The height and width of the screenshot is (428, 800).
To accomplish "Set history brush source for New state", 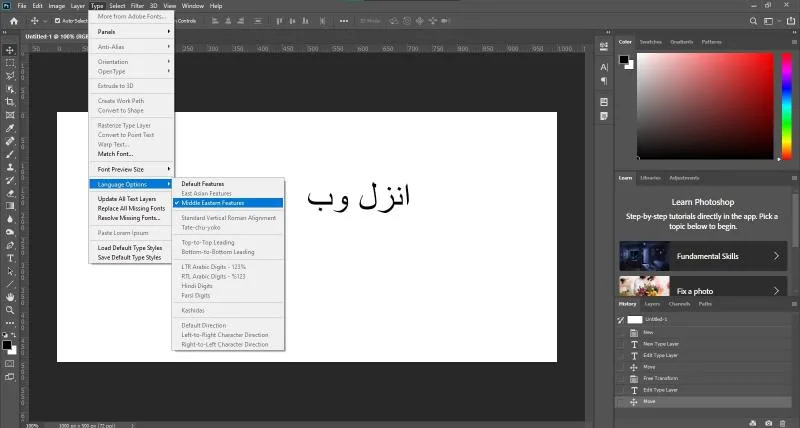I will click(620, 333).
